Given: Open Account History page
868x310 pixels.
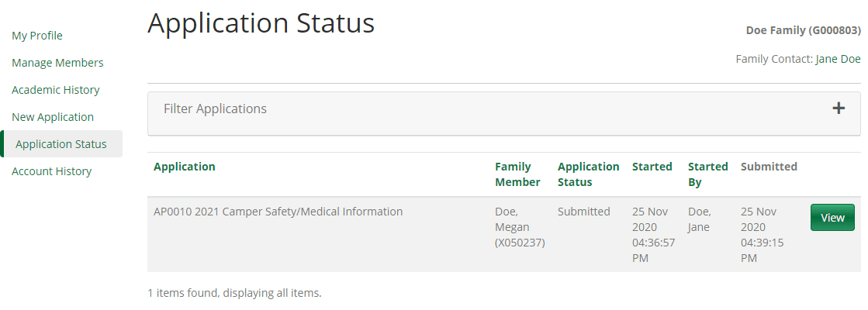Looking at the screenshot, I should (51, 171).
